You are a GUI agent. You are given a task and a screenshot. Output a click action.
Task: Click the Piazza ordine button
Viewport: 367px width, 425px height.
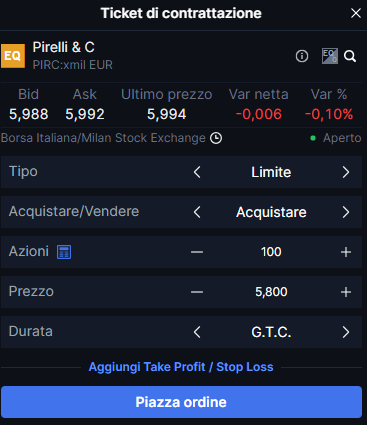[x=181, y=402]
